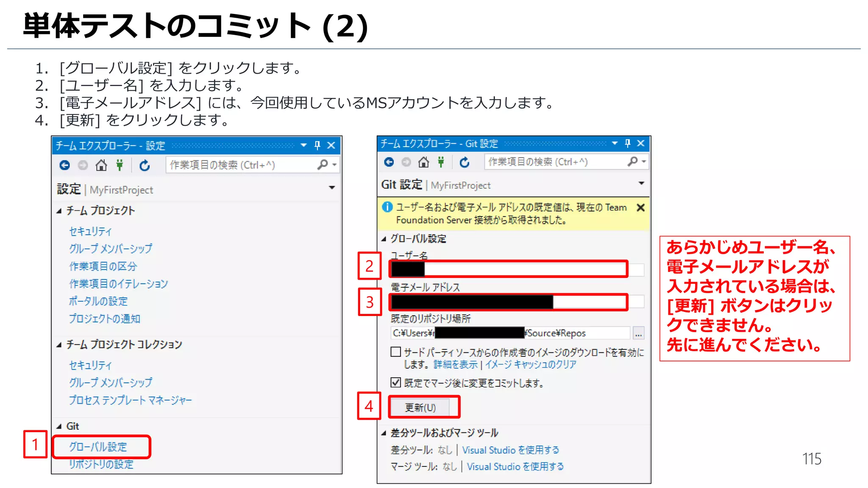Open the Git 設定 | MyFirstProject page dropdown

point(641,183)
